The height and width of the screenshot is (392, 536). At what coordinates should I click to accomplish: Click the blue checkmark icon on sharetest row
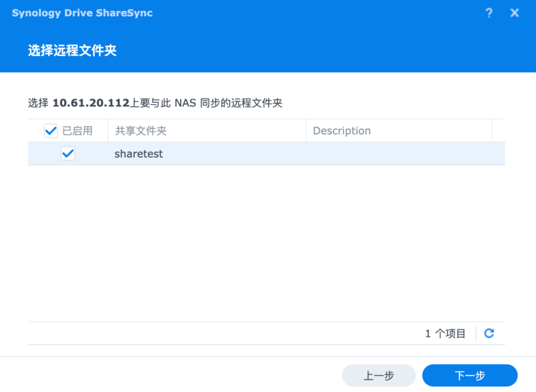67,154
